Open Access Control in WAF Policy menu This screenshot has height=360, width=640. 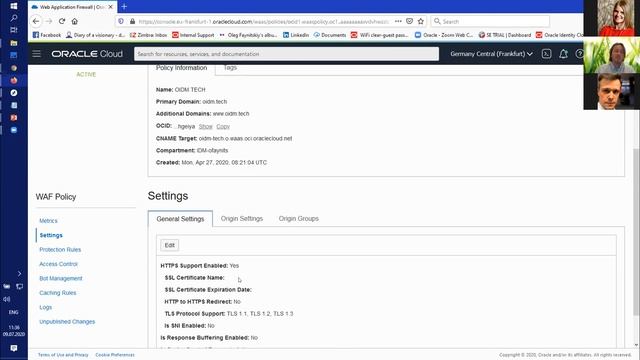click(58, 264)
